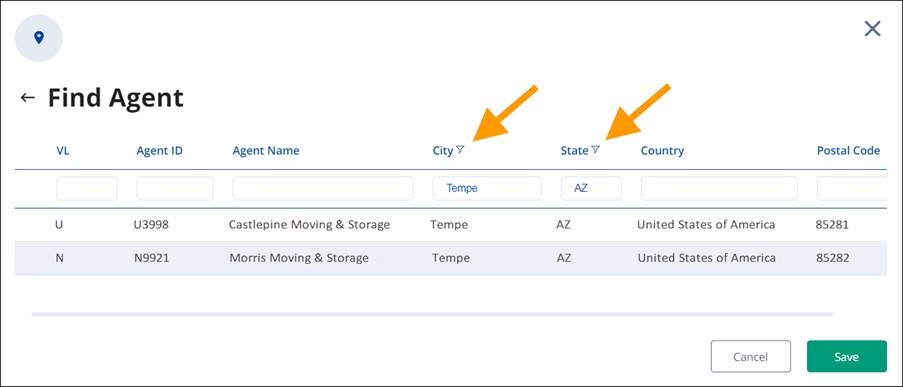Go back using the left arrow
Viewport: 903px width, 387px height.
(x=27, y=97)
